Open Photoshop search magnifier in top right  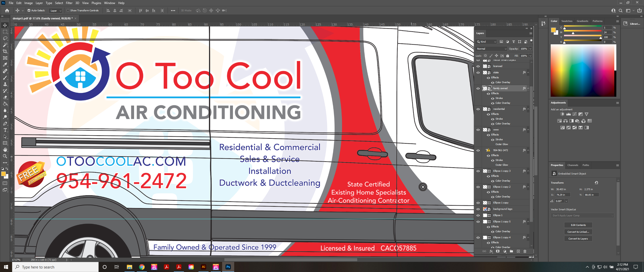coord(621,11)
